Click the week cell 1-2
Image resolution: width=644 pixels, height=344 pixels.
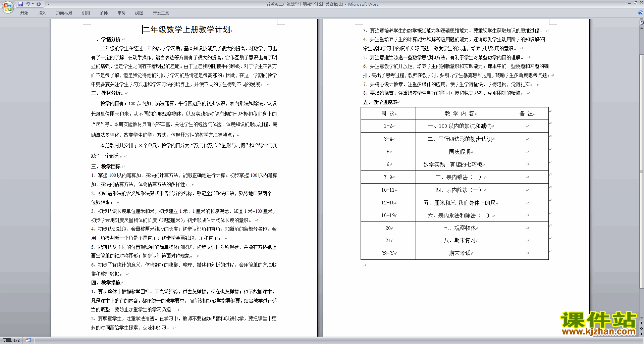coord(388,126)
